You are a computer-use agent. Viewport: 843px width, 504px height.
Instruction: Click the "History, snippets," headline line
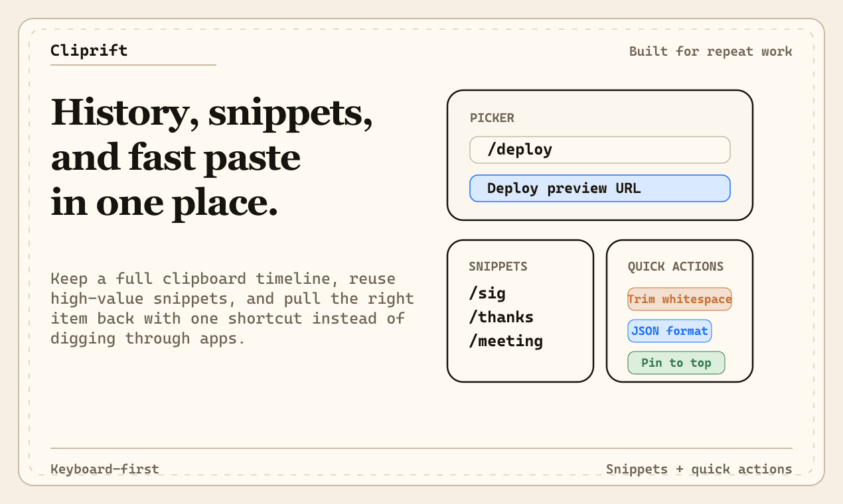[x=212, y=113]
